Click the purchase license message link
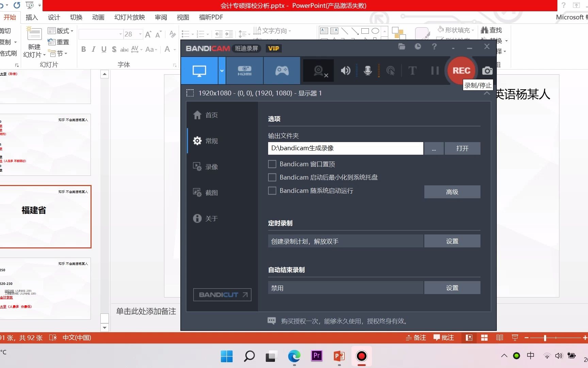 click(x=344, y=321)
